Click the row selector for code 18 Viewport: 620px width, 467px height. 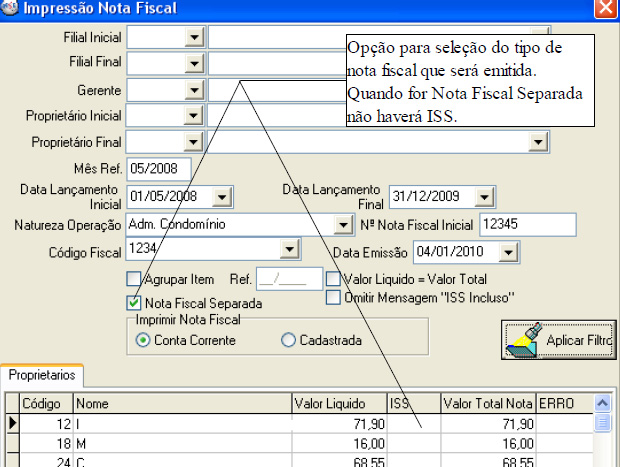[x=13, y=444]
